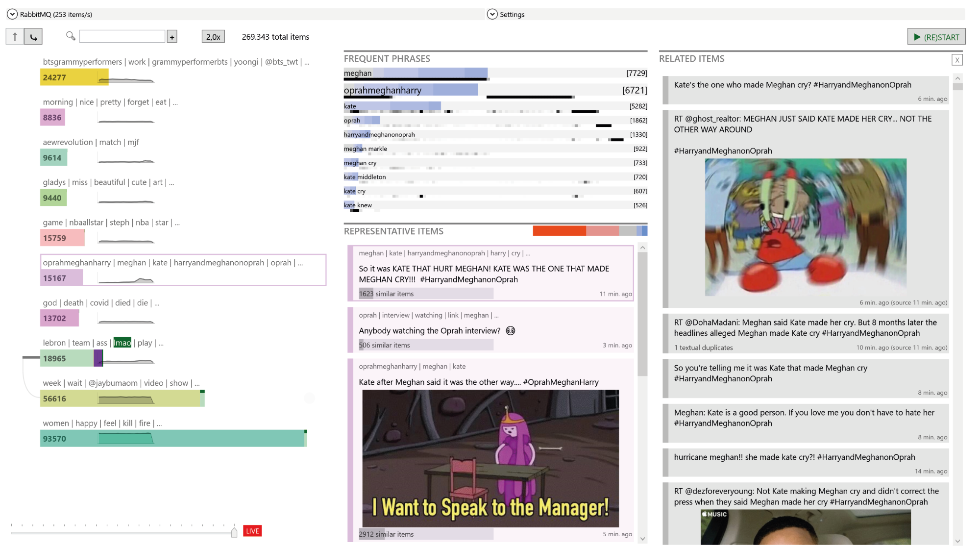Select the lebron team topic 18965

(72, 358)
